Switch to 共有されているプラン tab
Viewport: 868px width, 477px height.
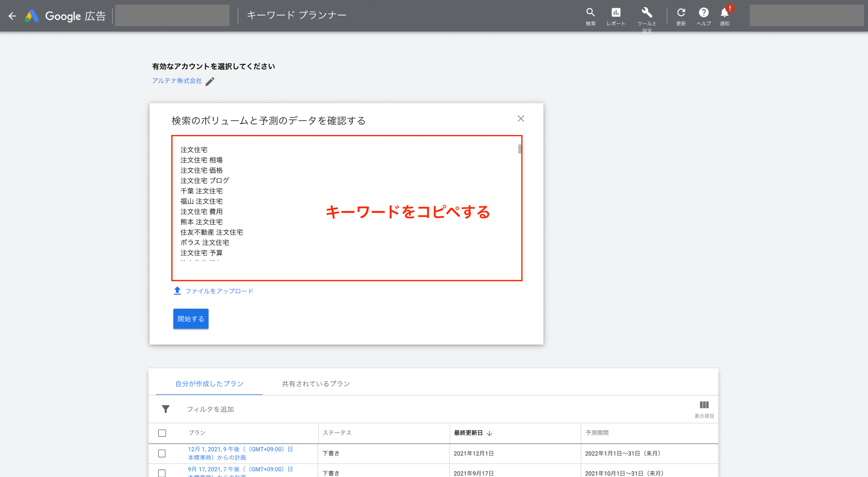(316, 384)
